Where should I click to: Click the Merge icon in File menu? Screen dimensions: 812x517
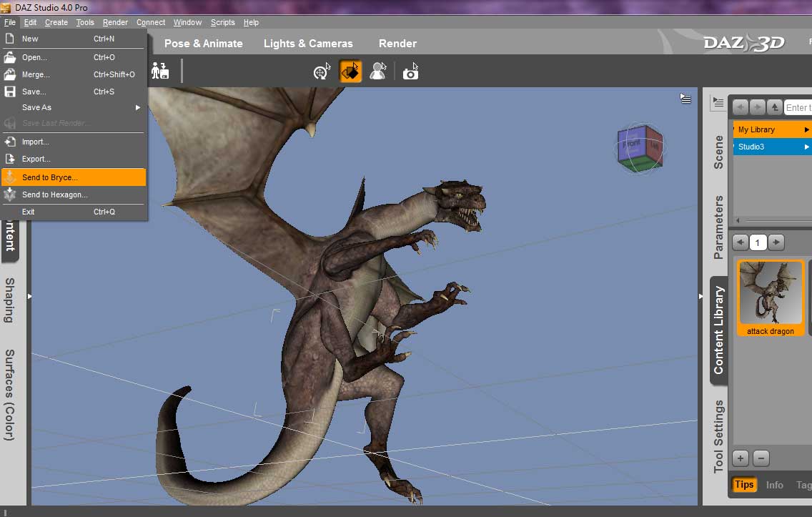9,74
